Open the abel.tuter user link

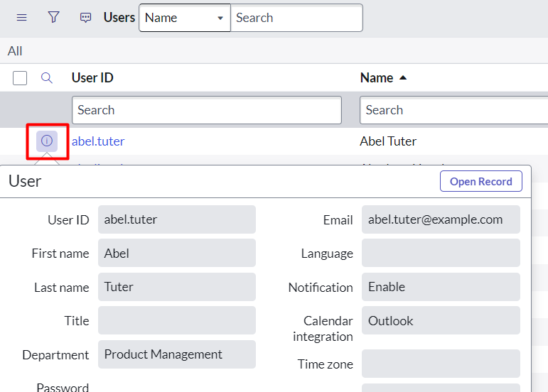(98, 141)
